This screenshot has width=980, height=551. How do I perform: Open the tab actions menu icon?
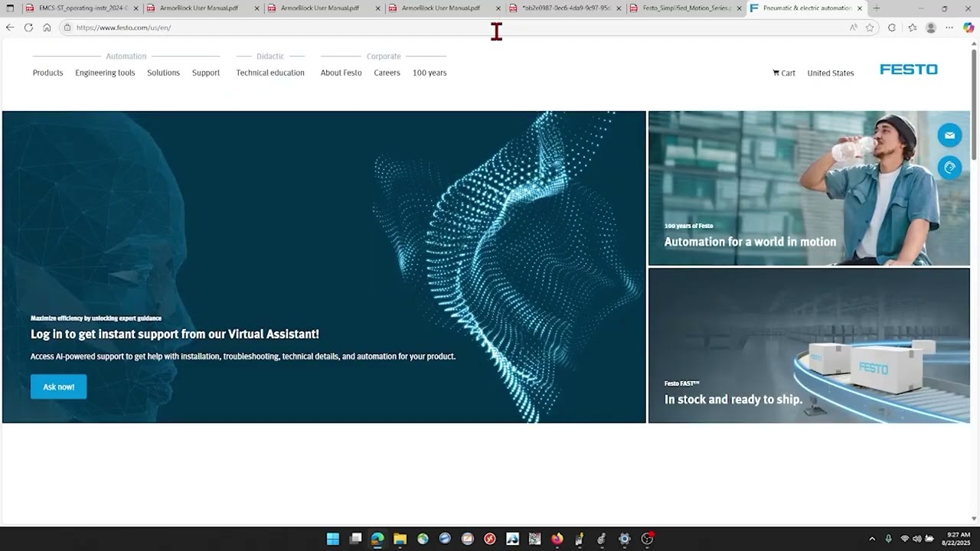point(10,8)
